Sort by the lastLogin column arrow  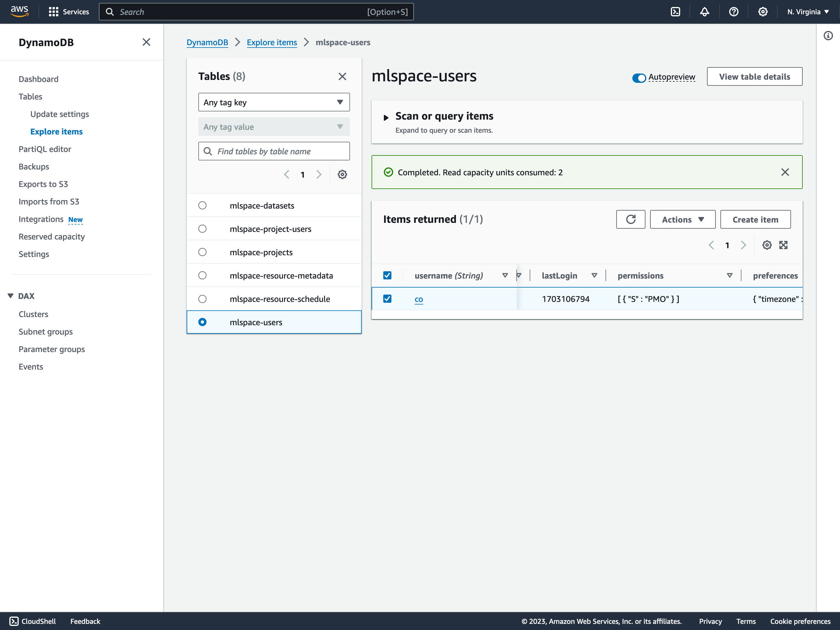[x=594, y=276]
